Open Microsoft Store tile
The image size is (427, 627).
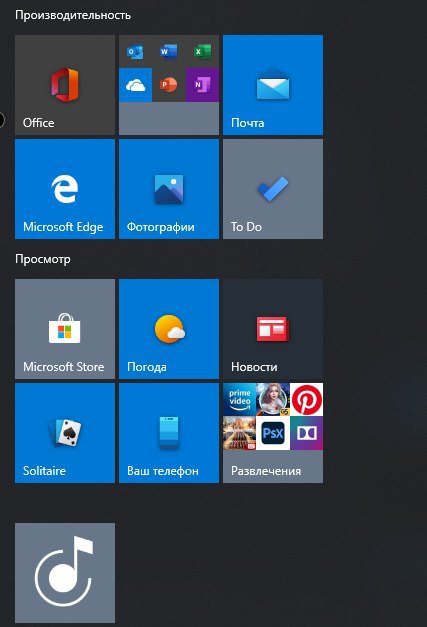click(x=65, y=329)
